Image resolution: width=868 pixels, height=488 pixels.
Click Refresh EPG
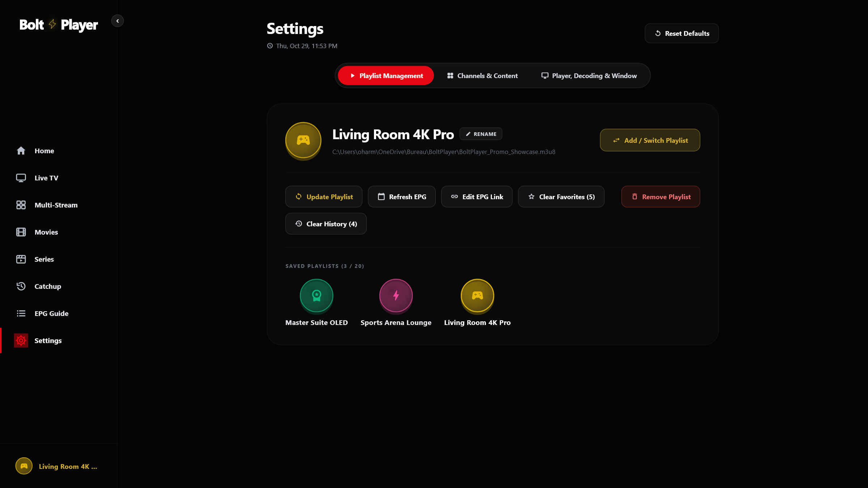402,197
